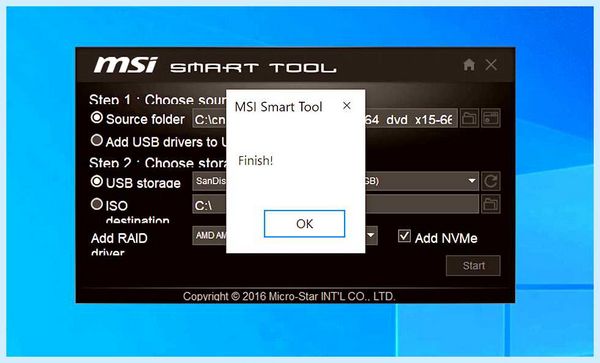Click the MSI logo in header
600x363 pixels.
coord(126,65)
